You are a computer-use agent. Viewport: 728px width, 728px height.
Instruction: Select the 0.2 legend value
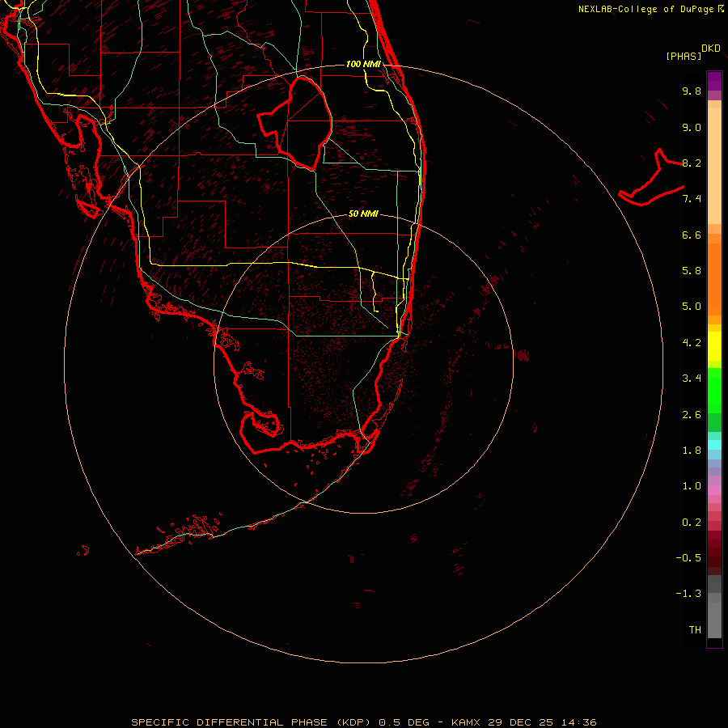(692, 523)
